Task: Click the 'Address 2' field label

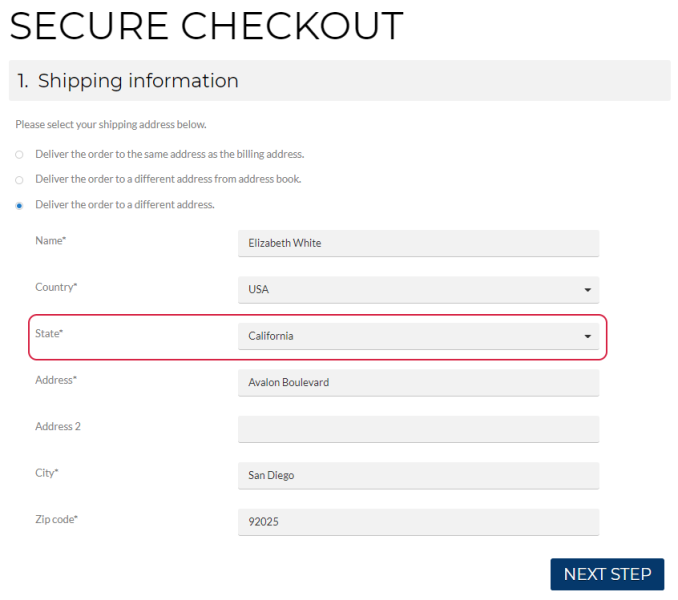Action: point(58,426)
